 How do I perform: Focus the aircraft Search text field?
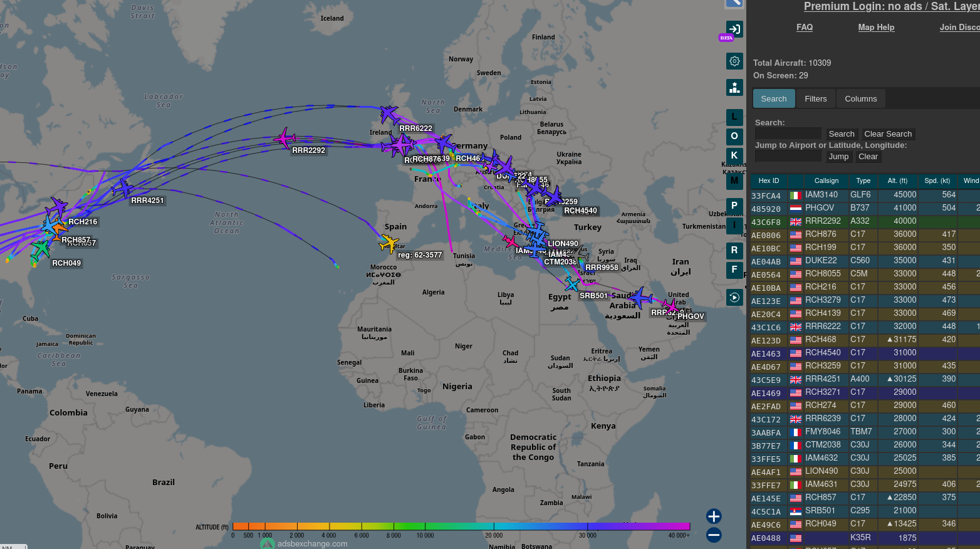click(x=788, y=133)
